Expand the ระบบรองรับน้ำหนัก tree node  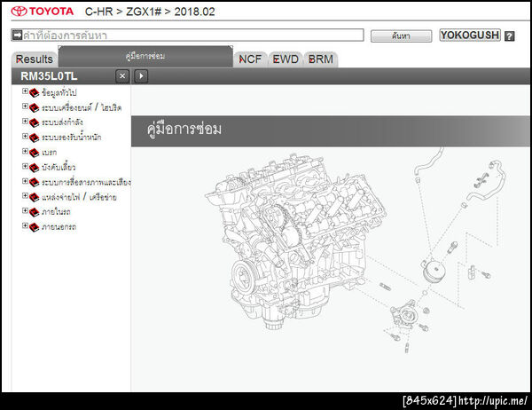(25, 136)
